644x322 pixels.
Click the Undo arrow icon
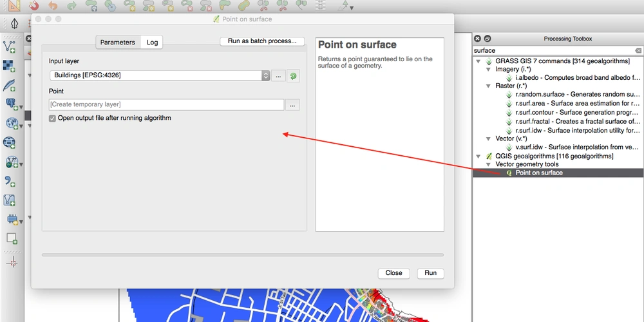click(x=53, y=5)
